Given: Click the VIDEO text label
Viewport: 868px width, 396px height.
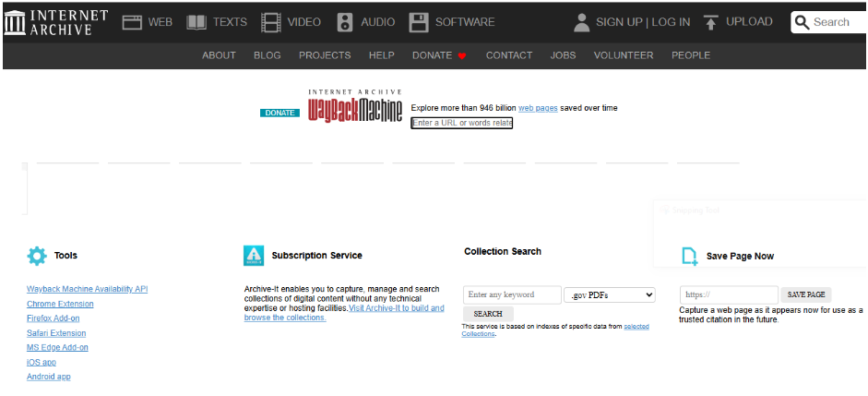Looking at the screenshot, I should click(x=303, y=22).
